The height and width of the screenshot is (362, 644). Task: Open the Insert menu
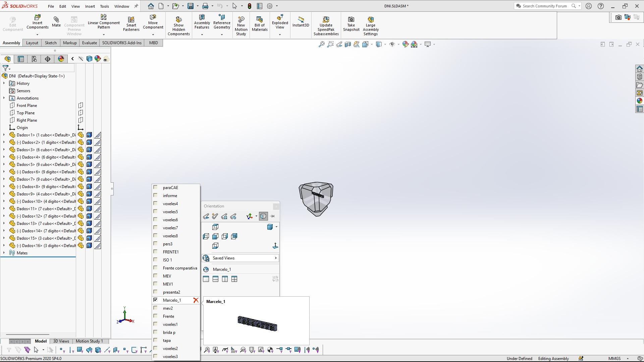(90, 6)
